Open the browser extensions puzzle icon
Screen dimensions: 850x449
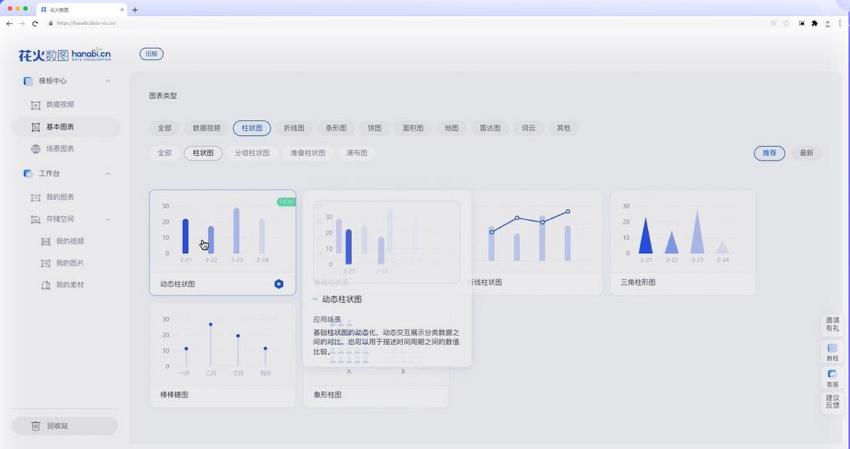point(814,23)
